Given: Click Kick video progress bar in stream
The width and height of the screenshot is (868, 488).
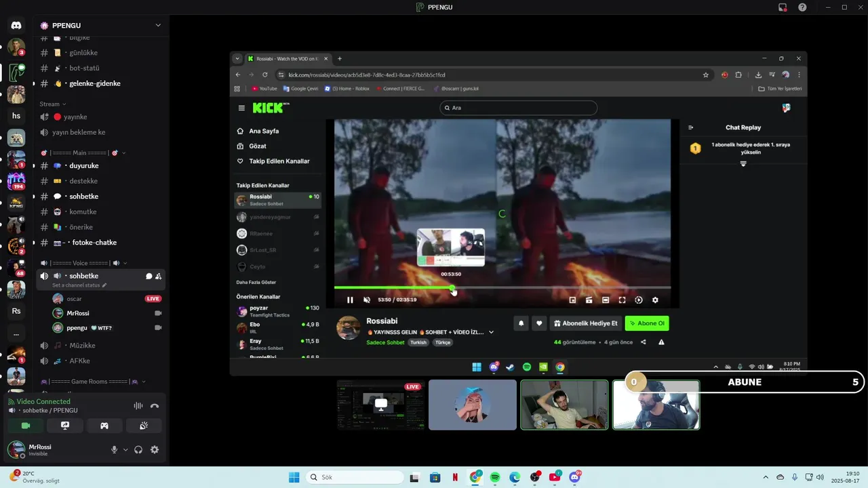Looking at the screenshot, I should [x=502, y=287].
